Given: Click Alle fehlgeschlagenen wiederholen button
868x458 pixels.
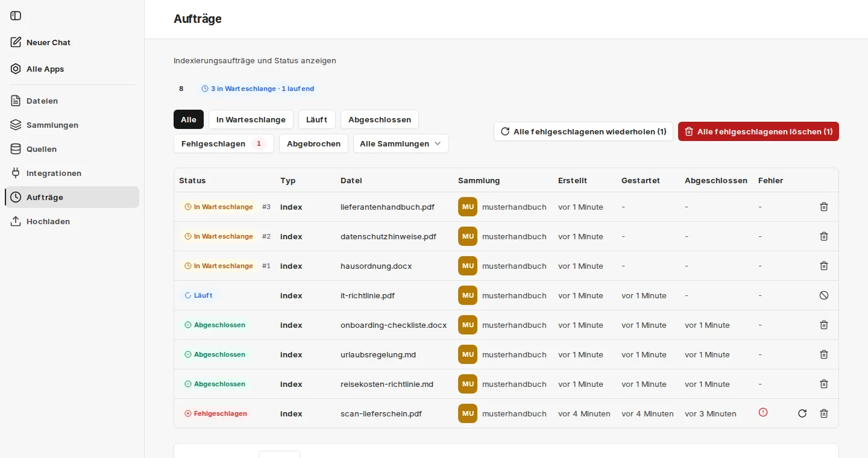Looking at the screenshot, I should point(583,131).
